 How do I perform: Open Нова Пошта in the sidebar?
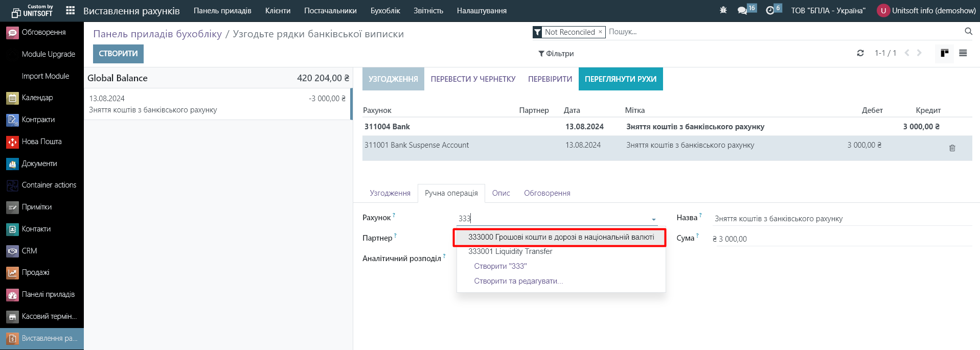(x=41, y=142)
